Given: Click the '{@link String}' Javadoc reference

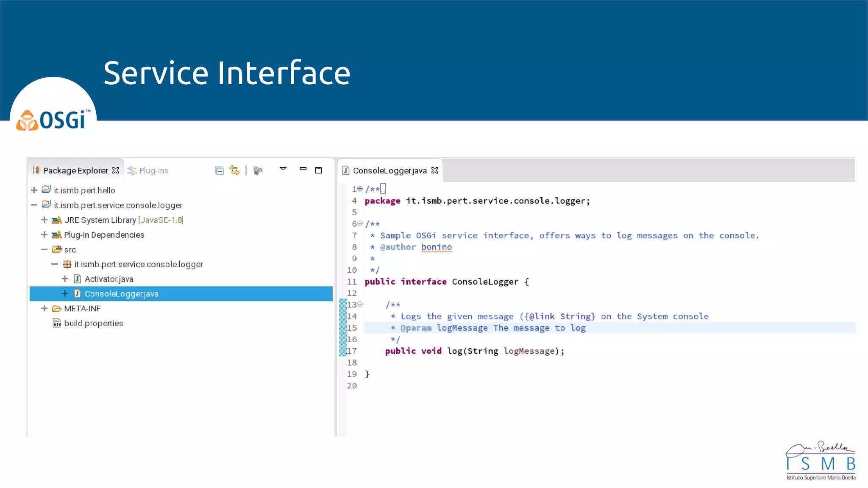Looking at the screenshot, I should click(560, 316).
